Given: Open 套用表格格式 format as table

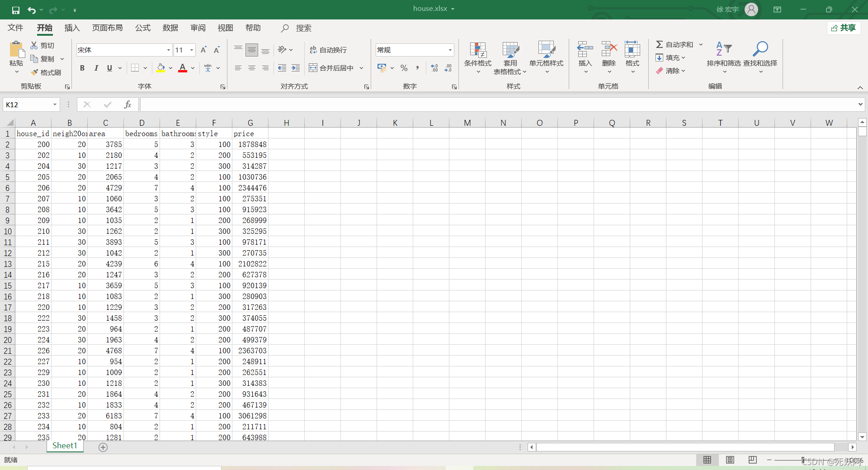Looking at the screenshot, I should point(510,57).
